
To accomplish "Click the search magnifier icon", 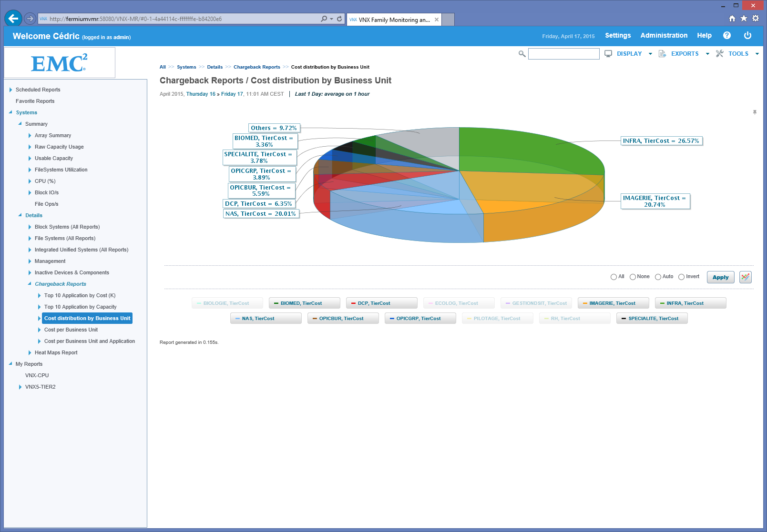I will click(x=522, y=54).
